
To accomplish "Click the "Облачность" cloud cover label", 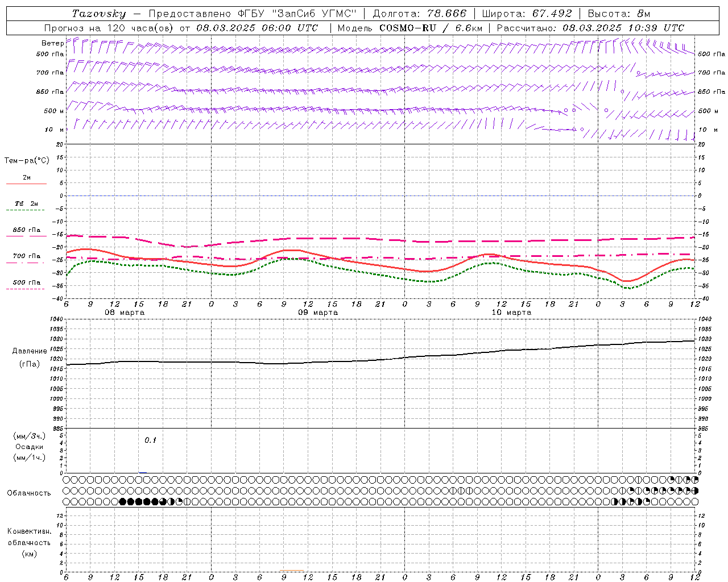I will pos(29,493).
